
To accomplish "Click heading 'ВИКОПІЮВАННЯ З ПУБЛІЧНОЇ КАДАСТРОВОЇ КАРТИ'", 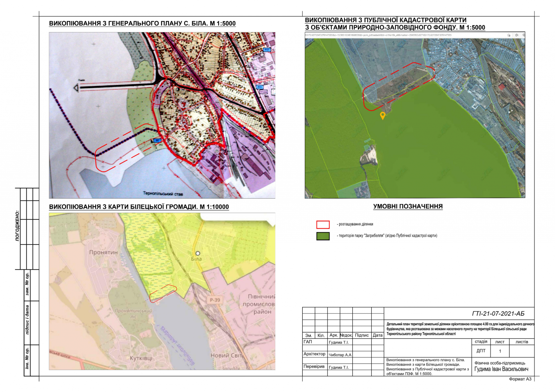I will (x=386, y=20).
